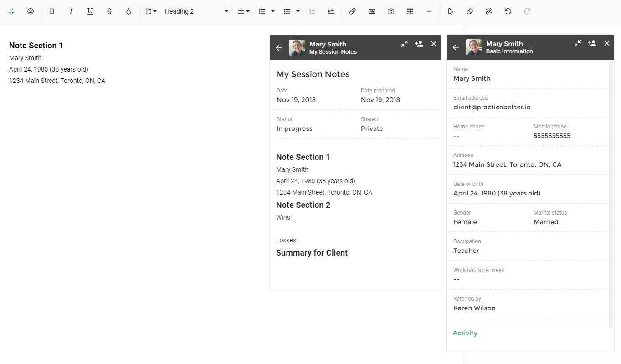Decrease the indent level
Screen dimensions: 621x364
tap(312, 11)
